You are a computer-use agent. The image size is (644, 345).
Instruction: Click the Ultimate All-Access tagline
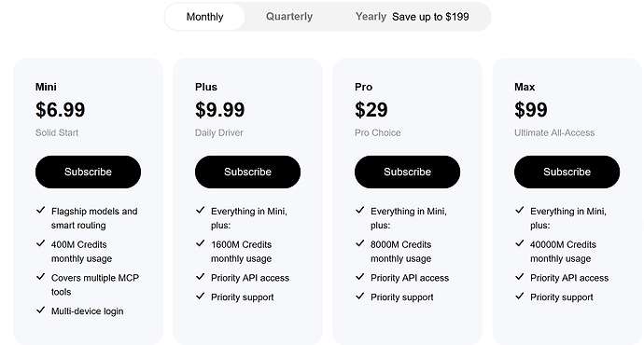[x=554, y=133]
